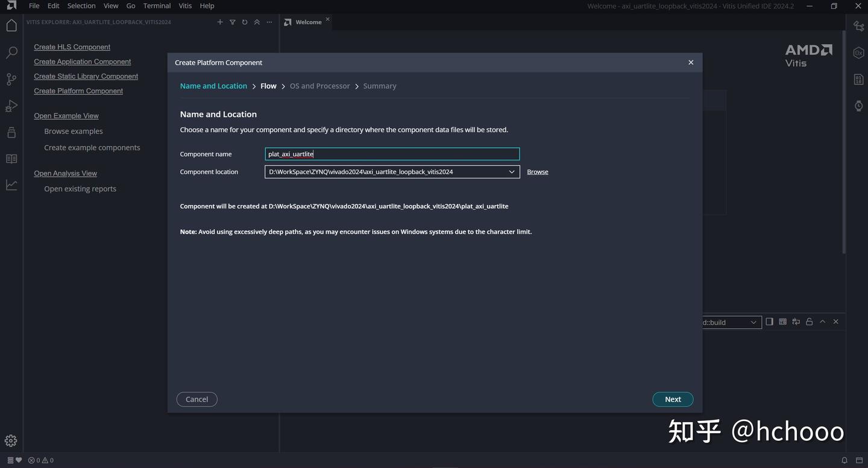Open the Component location dropdown

(x=392, y=172)
